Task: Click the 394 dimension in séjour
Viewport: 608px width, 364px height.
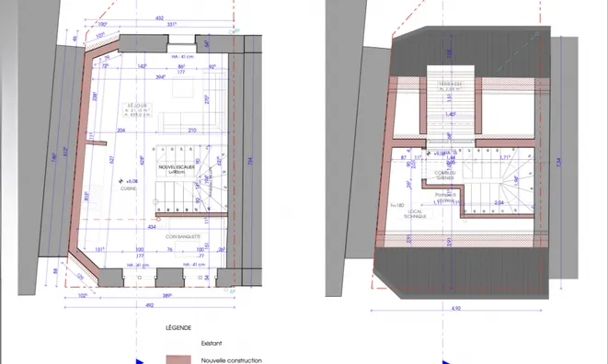Action: [x=161, y=77]
